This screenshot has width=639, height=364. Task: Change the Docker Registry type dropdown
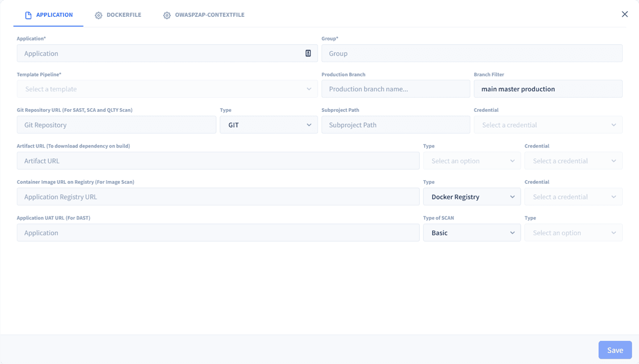pos(471,197)
